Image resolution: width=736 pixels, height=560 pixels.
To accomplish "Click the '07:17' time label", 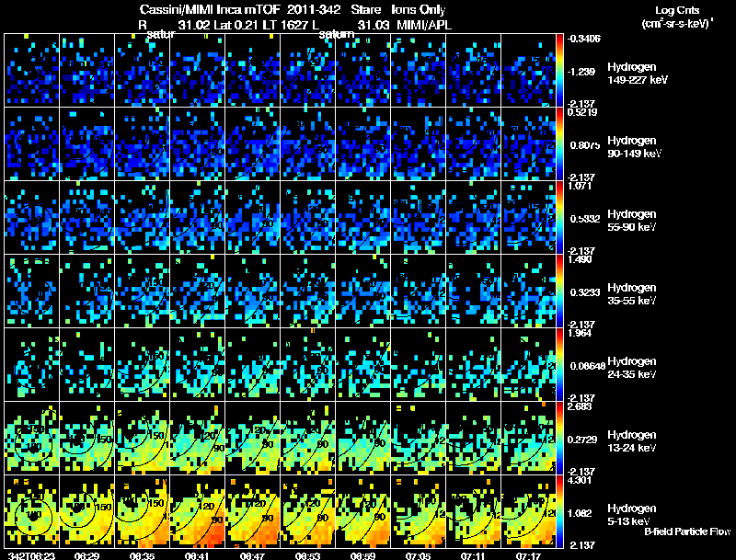I will [528, 555].
